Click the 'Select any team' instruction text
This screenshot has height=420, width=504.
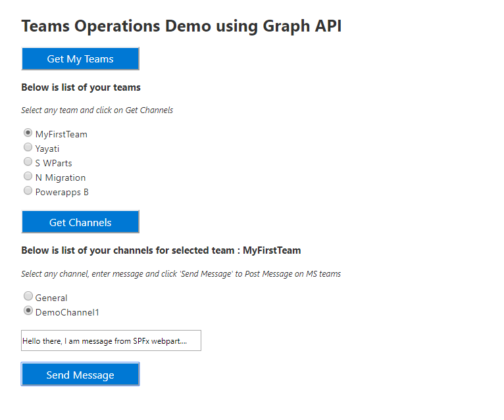coord(97,110)
